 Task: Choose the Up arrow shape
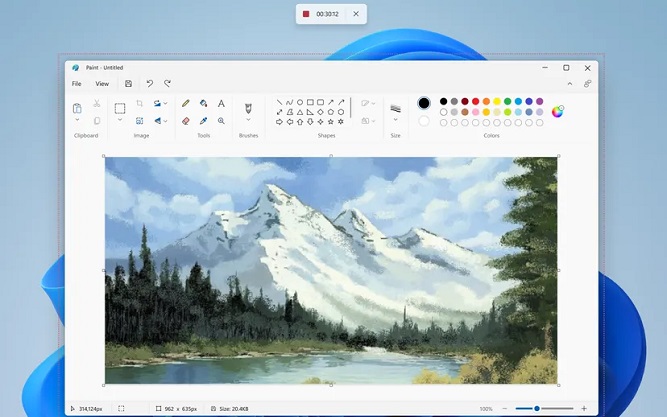click(300, 122)
